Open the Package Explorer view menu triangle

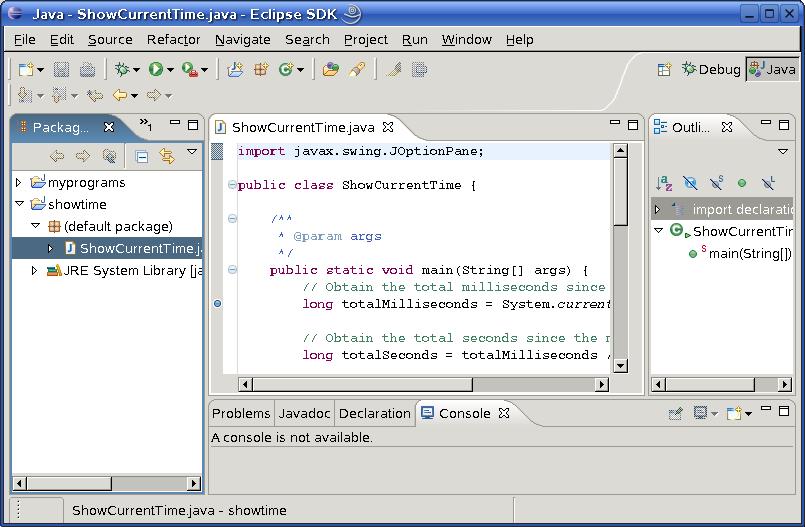[x=192, y=152]
